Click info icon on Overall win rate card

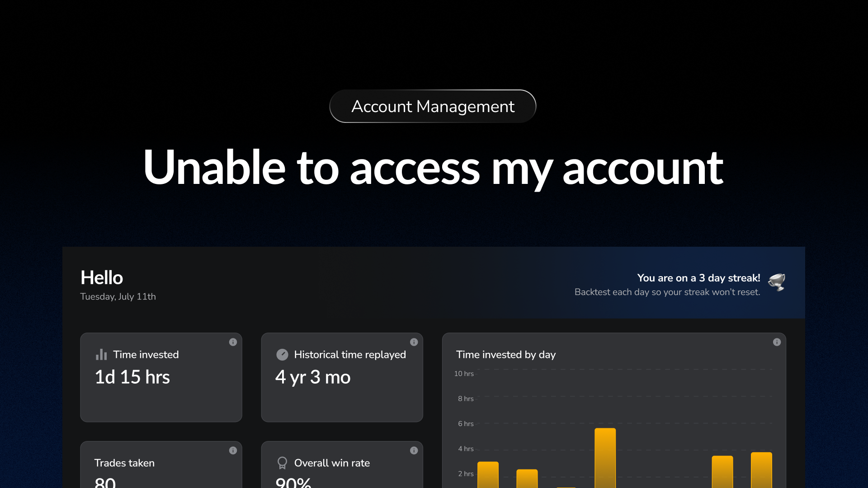pyautogui.click(x=414, y=450)
